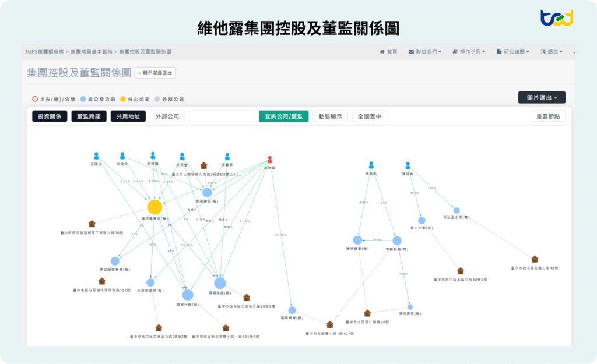Open the 操作手冊 menu
This screenshot has height=364, width=597.
point(469,51)
